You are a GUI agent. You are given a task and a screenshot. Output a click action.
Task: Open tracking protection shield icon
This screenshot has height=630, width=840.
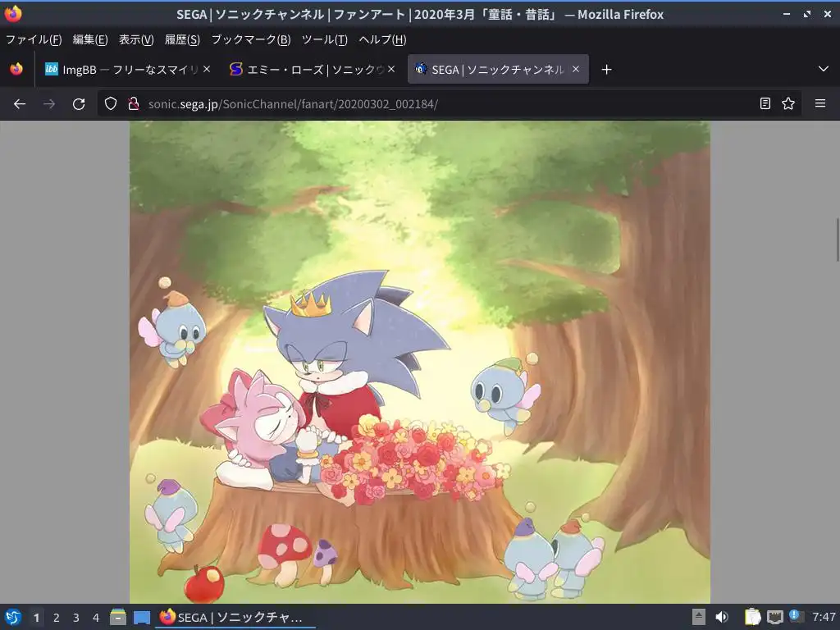point(111,104)
